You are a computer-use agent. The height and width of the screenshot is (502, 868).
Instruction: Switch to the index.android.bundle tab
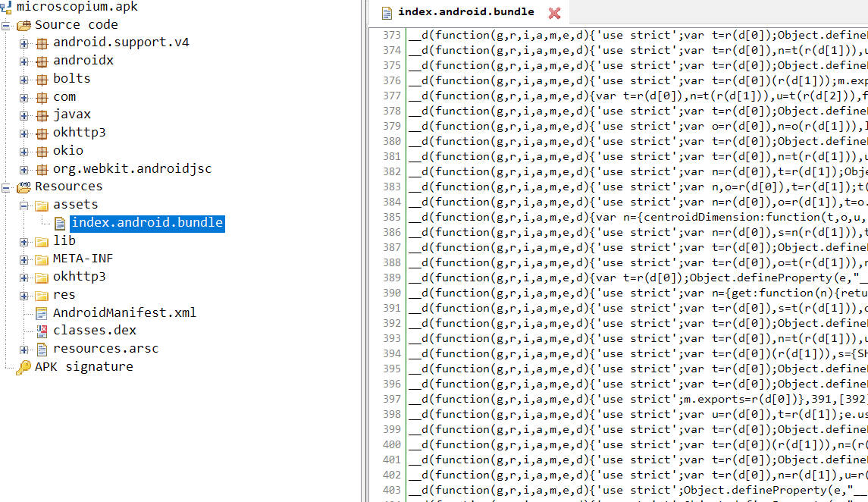coord(466,11)
